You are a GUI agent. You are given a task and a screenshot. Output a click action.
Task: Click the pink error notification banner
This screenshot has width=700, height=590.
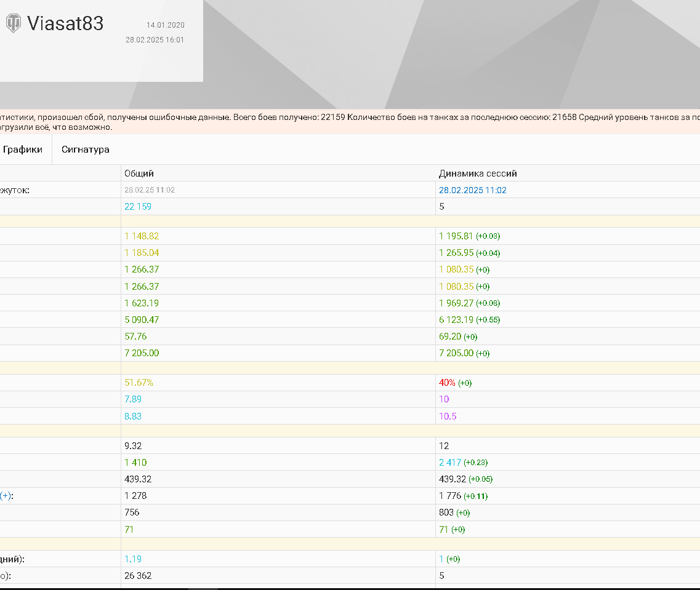pyautogui.click(x=350, y=122)
